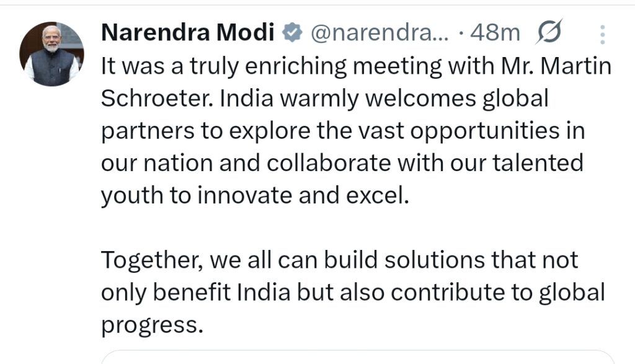Click the Narendra Modi display name
This screenshot has width=635, height=364.
[x=187, y=33]
